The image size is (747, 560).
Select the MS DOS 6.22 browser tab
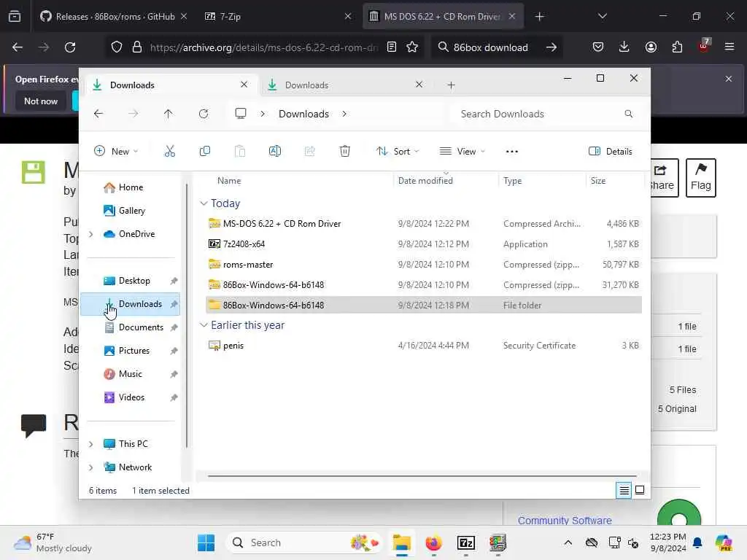(442, 17)
